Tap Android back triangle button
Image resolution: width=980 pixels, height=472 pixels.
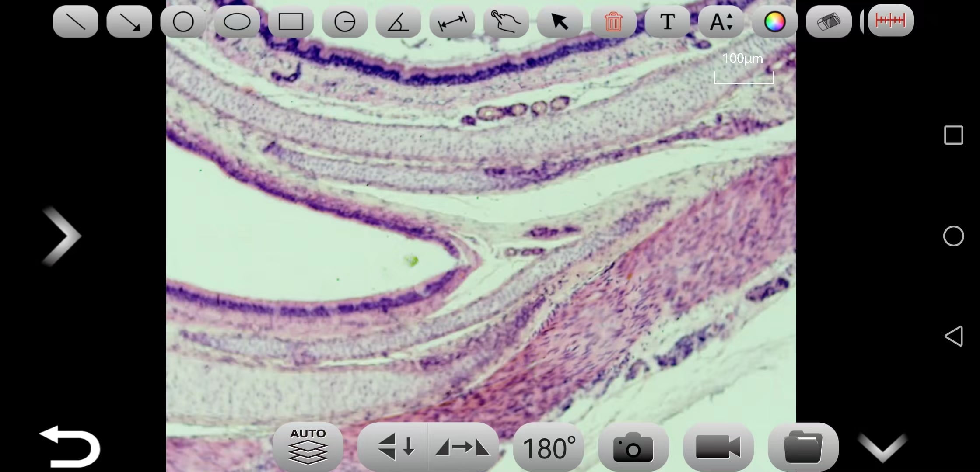click(954, 336)
